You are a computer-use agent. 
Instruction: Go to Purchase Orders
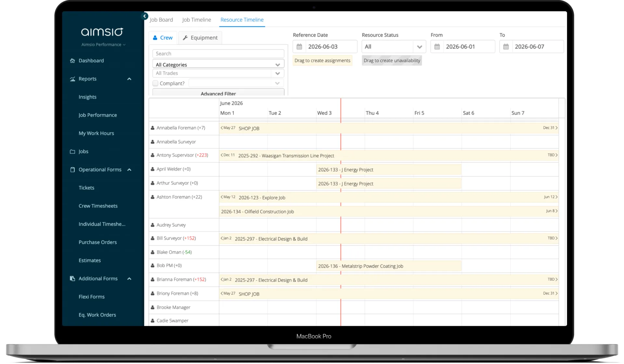coord(97,242)
